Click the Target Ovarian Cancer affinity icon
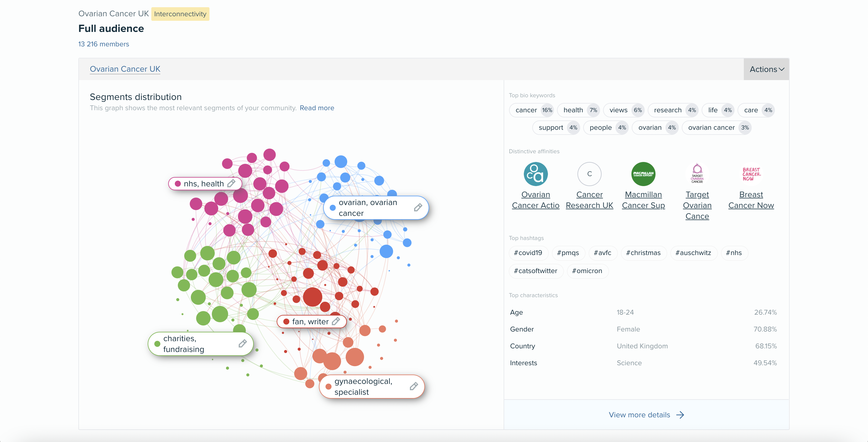The height and width of the screenshot is (442, 868). pos(697,174)
